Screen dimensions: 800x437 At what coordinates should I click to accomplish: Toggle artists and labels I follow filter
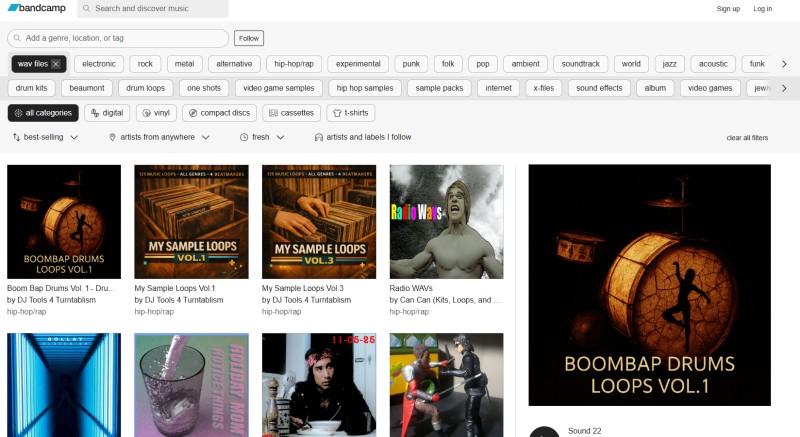coord(363,137)
